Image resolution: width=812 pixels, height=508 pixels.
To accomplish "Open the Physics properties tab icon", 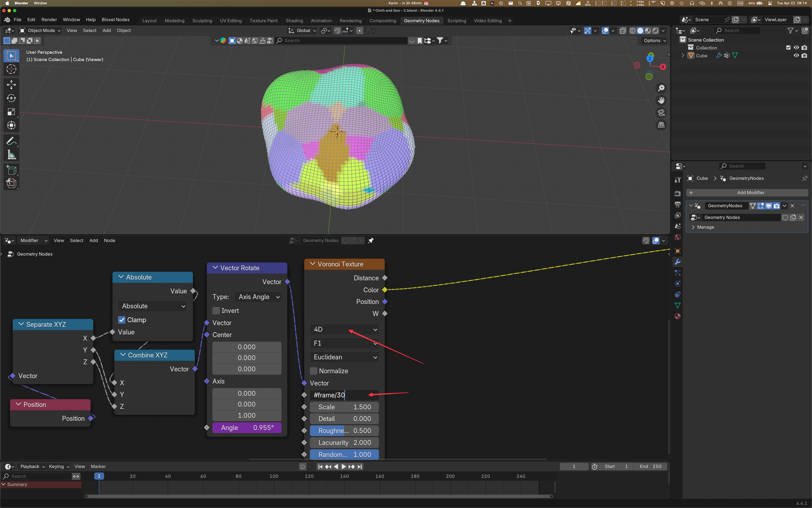I will point(677,284).
